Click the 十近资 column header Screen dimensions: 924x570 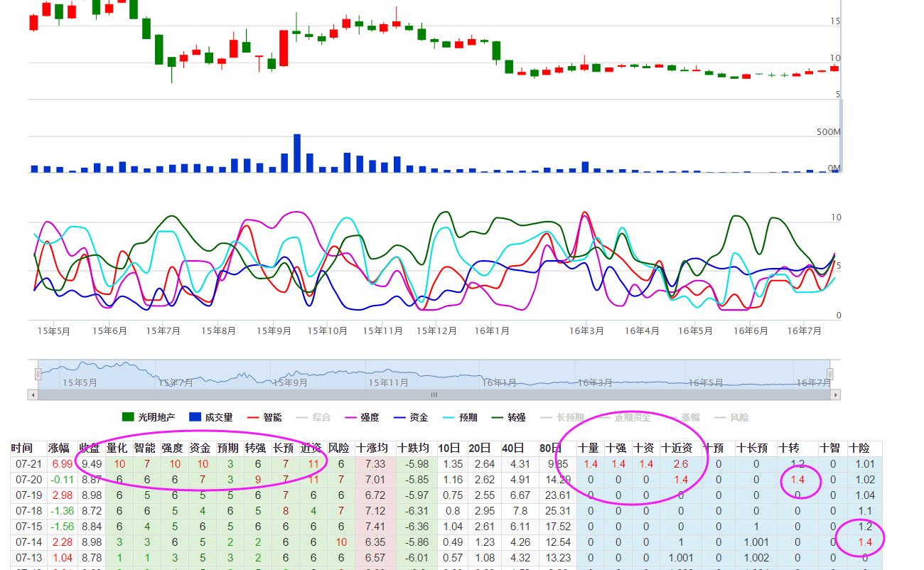pyautogui.click(x=677, y=448)
